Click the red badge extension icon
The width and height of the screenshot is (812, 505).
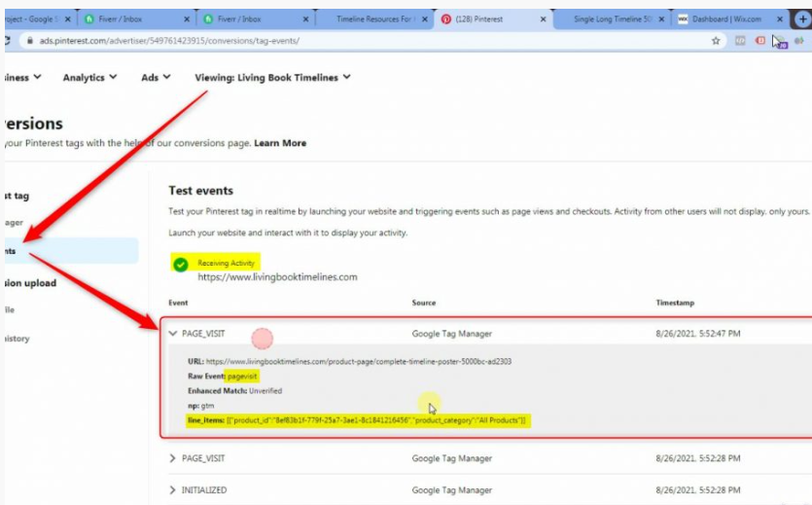(760, 41)
